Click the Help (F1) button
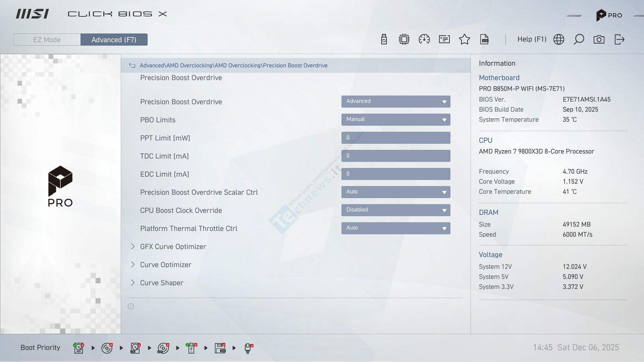The image size is (644, 362). pos(532,39)
